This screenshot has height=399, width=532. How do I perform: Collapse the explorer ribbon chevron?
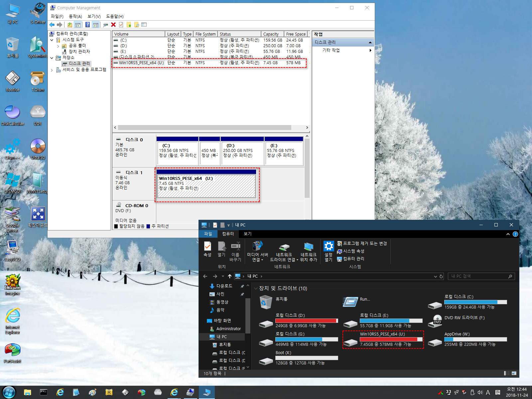click(x=508, y=234)
